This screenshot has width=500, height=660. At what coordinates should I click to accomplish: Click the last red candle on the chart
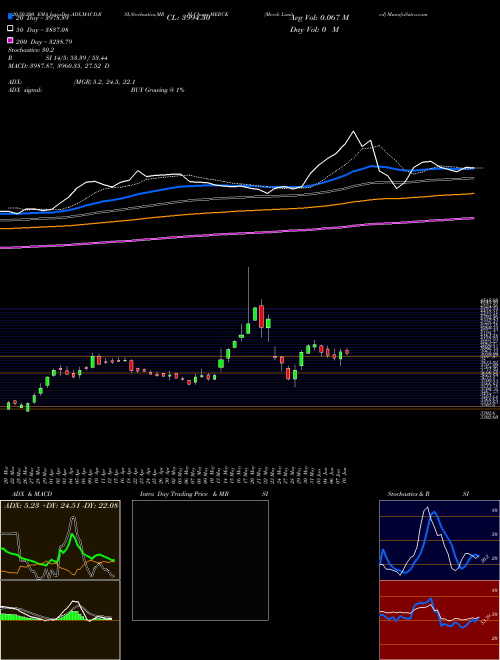coord(347,352)
